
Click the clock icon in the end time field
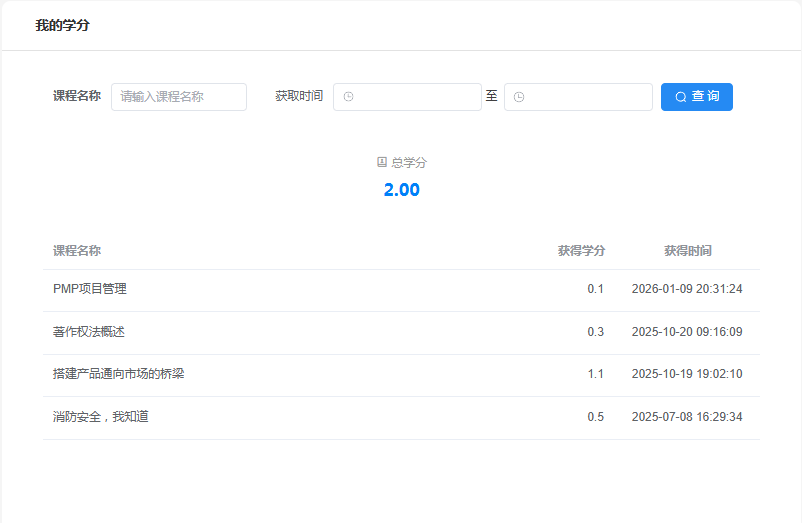[x=519, y=97]
